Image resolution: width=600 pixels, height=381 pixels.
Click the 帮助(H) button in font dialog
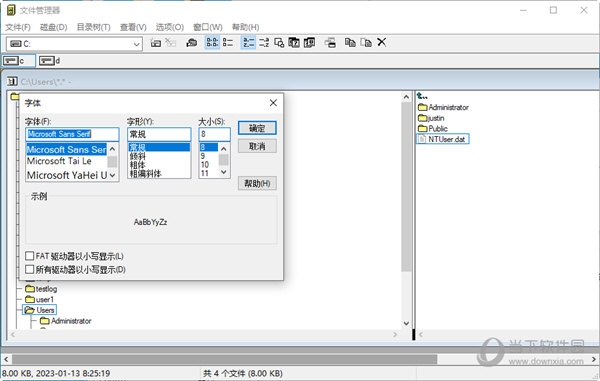pos(257,183)
